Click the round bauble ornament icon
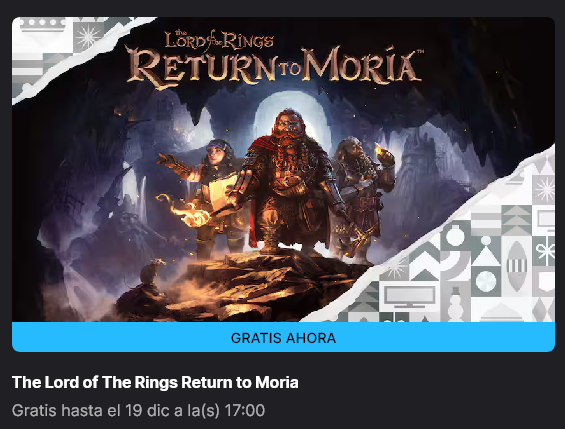The height and width of the screenshot is (429, 565). tap(455, 236)
